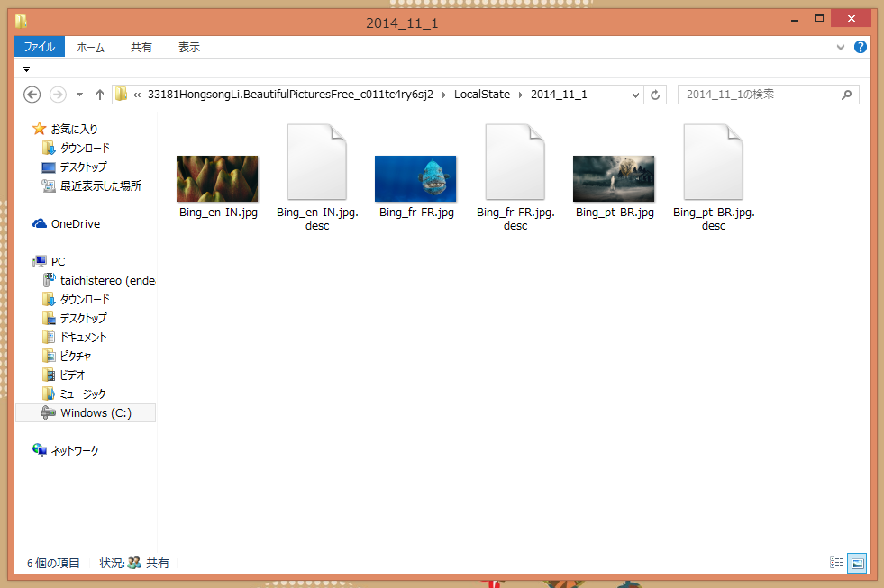
Task: Open the ミュージック folder
Action: pos(74,394)
